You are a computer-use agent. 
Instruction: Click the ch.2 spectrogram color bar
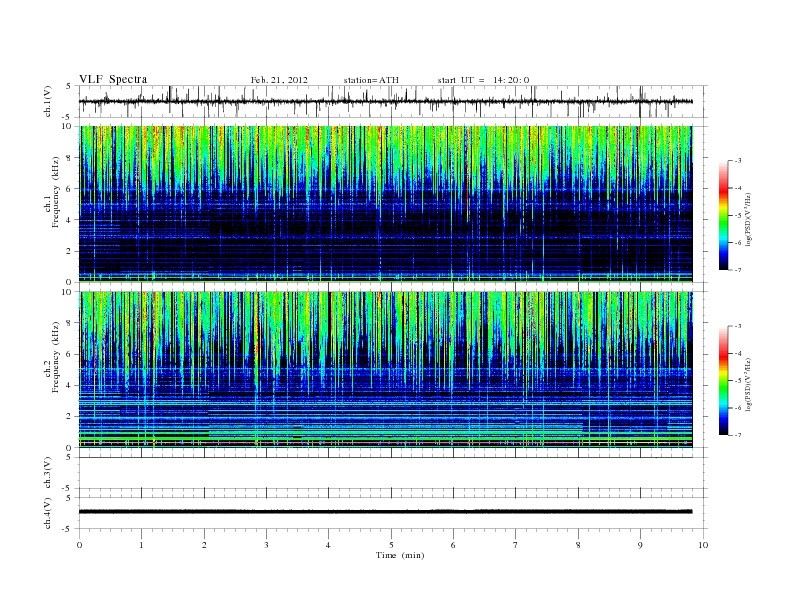point(723,380)
